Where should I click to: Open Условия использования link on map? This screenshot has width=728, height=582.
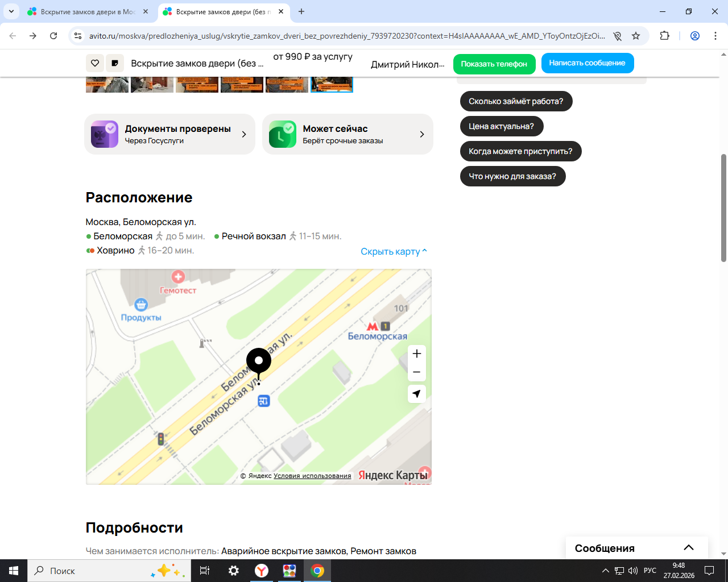pos(312,476)
